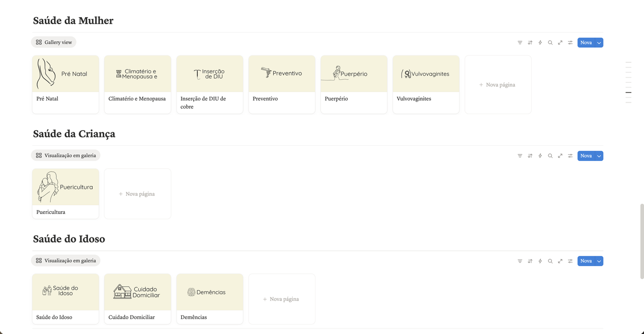This screenshot has width=644, height=334.
Task: Open view settings icon in Saúde do Idoso
Action: click(x=570, y=261)
